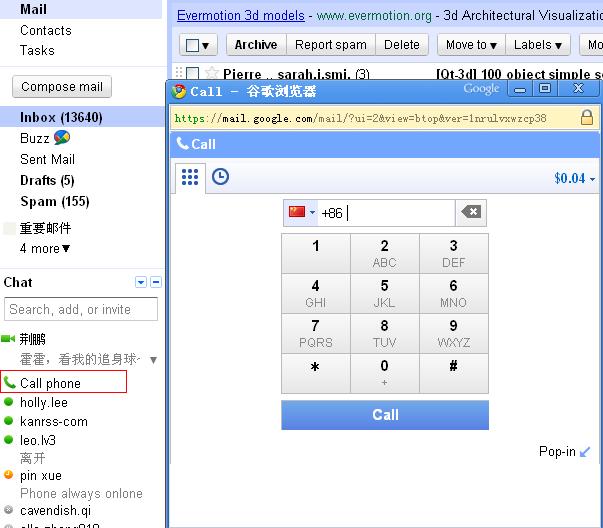This screenshot has width=603, height=528.
Task: Open chat with cavendish.qi
Action: coord(56,510)
